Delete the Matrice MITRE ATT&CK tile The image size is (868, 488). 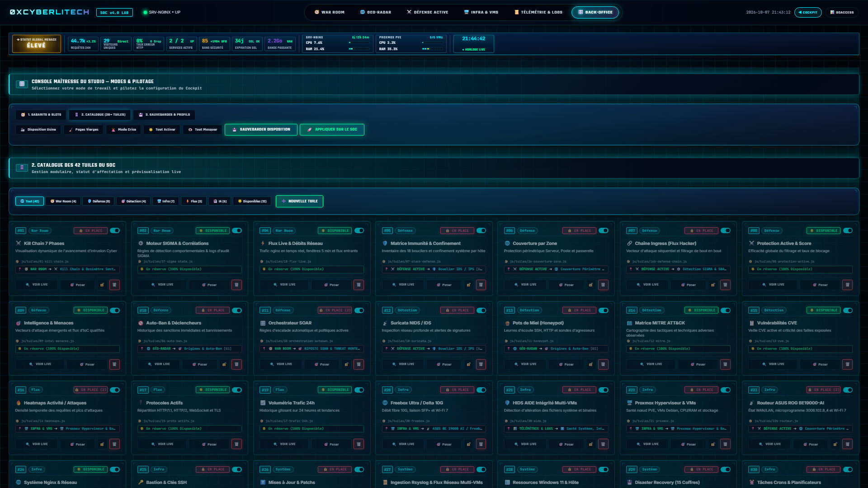(x=725, y=364)
